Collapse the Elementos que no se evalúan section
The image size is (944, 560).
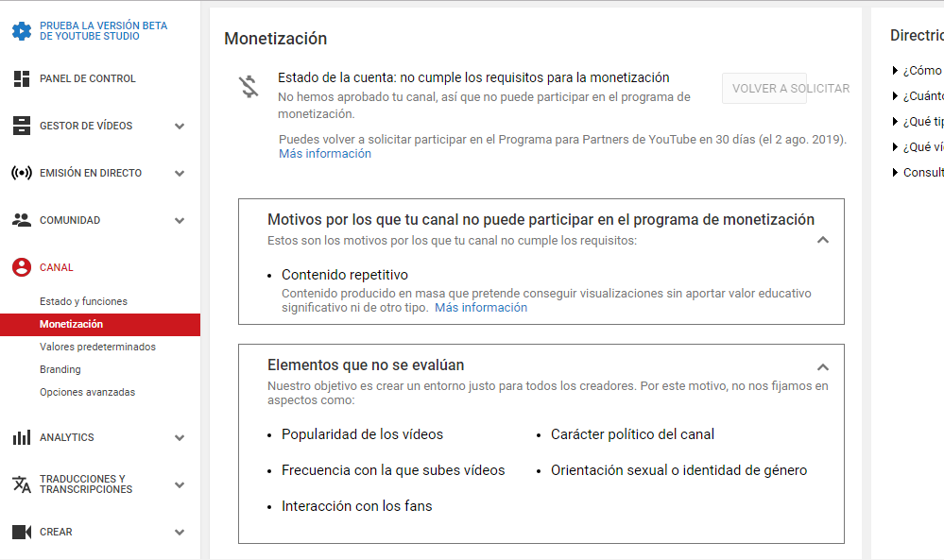tap(823, 367)
